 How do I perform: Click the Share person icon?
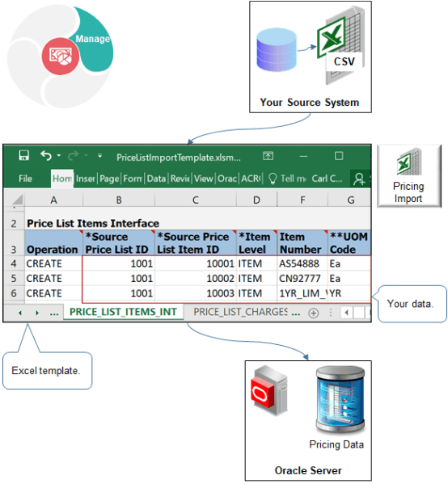(359, 179)
